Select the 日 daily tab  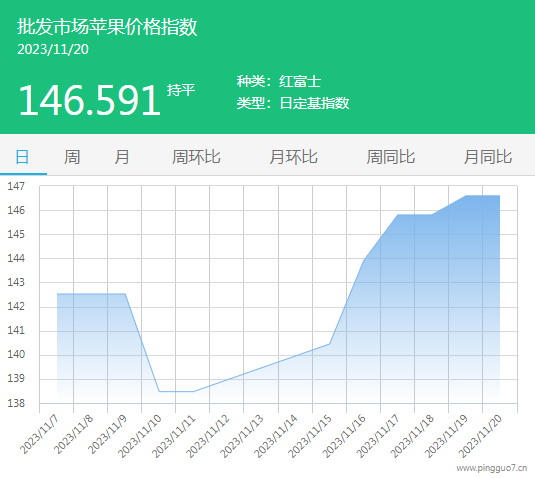[x=23, y=157]
